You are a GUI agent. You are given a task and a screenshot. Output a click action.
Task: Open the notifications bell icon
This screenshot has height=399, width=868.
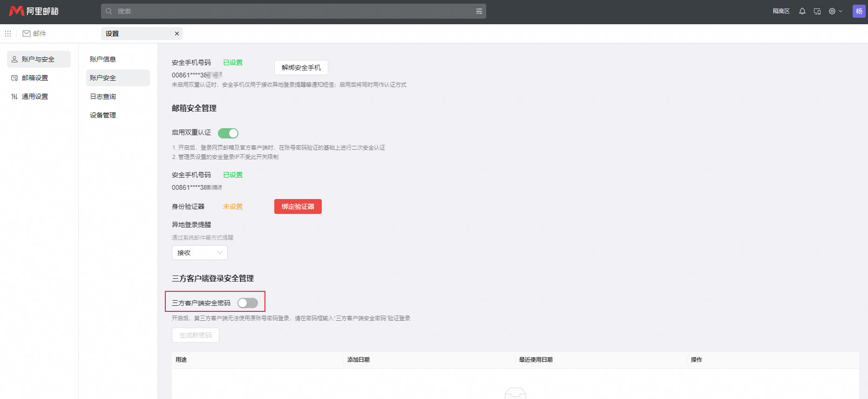pyautogui.click(x=802, y=11)
